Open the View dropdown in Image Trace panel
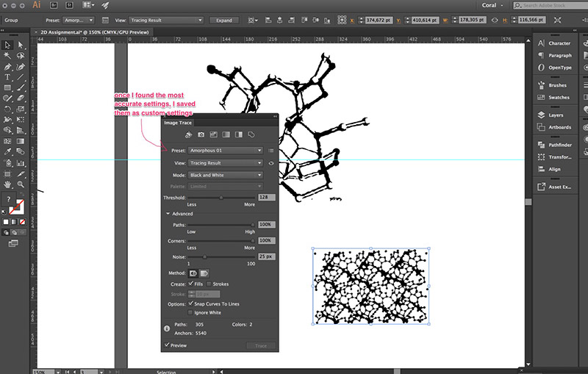Viewport: 588px width, 374px height. [x=226, y=163]
